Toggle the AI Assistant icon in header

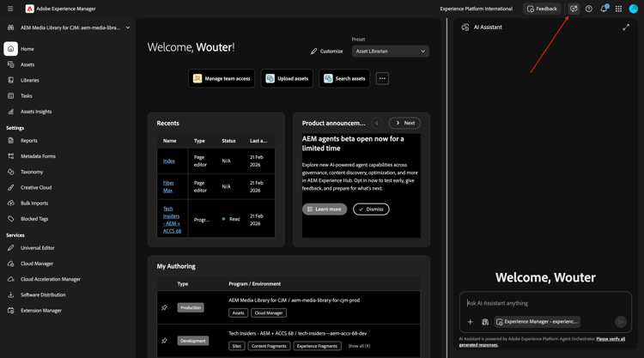pyautogui.click(x=574, y=9)
